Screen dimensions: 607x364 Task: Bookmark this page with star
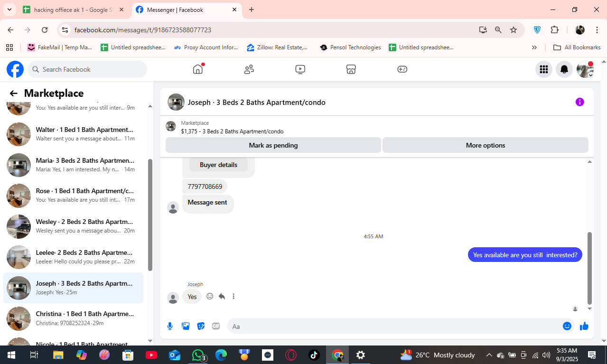[x=514, y=30]
